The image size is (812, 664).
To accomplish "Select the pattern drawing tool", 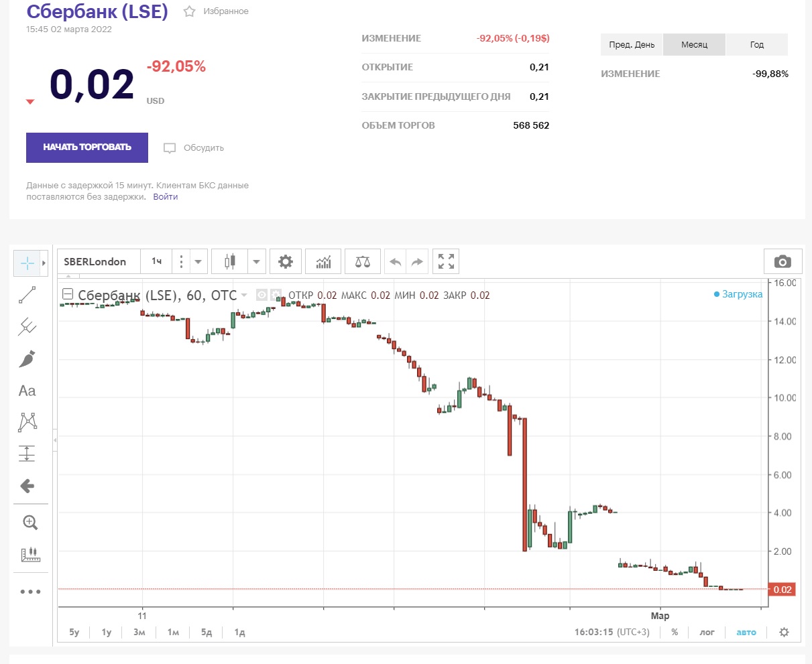I will click(27, 422).
